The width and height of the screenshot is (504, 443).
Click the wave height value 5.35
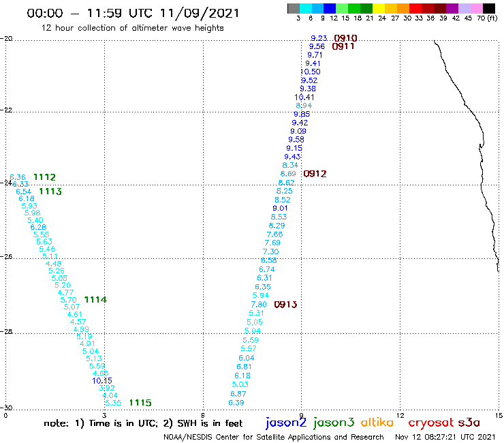coord(113,403)
